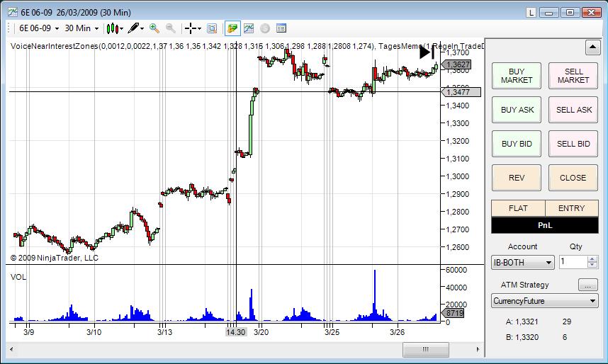Viewport: 608px width, 364px height.
Task: Click the horizontal line price label 1,3477
Action: (461, 92)
